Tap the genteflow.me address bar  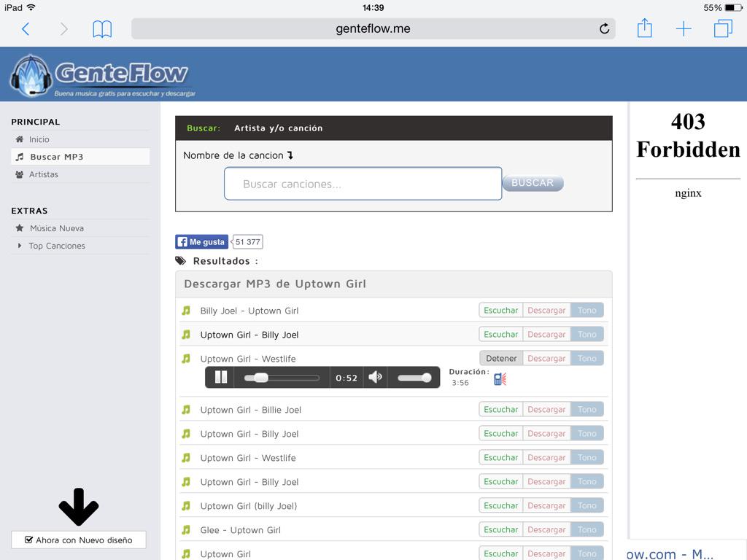pyautogui.click(x=373, y=28)
